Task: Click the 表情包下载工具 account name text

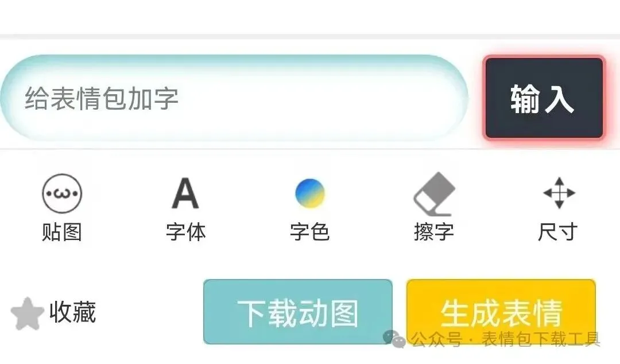Action: (541, 339)
